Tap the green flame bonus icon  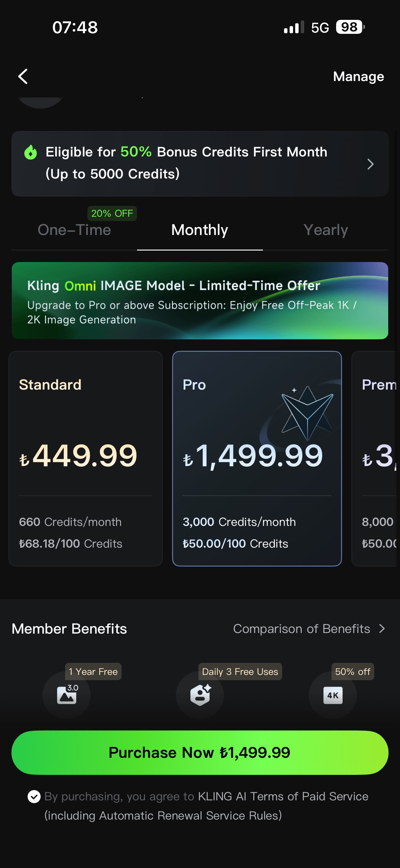31,152
